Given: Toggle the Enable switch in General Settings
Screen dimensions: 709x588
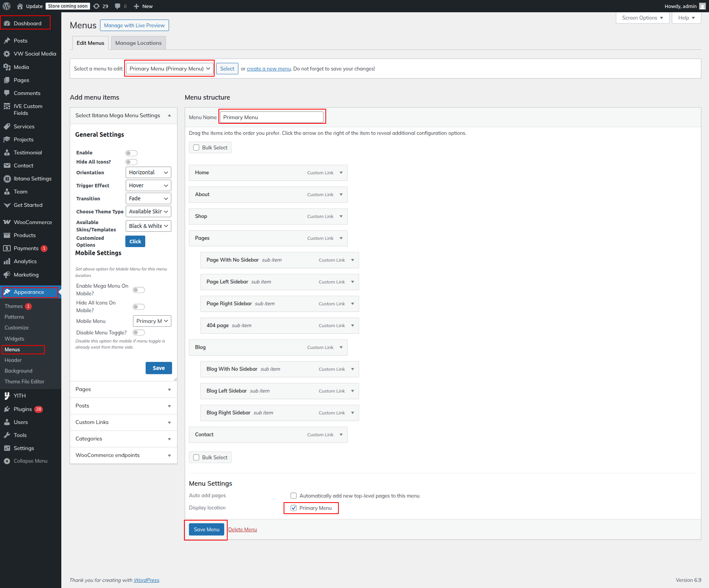Looking at the screenshot, I should 131,153.
